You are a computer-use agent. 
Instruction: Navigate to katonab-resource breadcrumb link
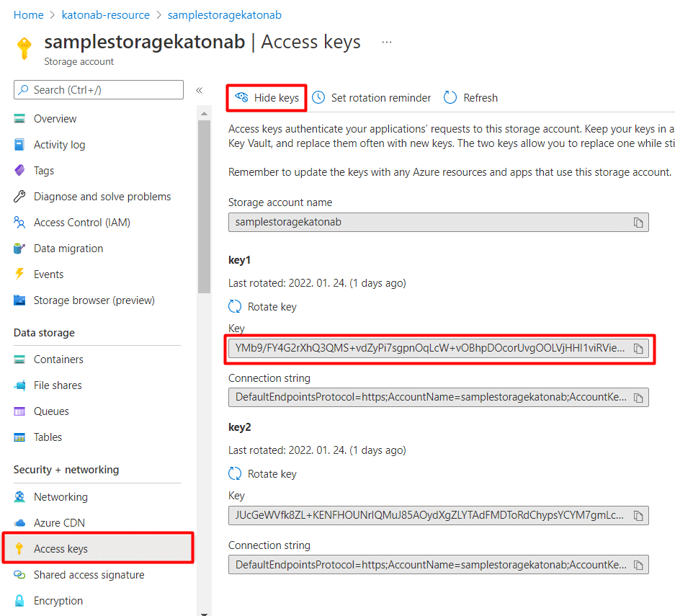(x=105, y=15)
